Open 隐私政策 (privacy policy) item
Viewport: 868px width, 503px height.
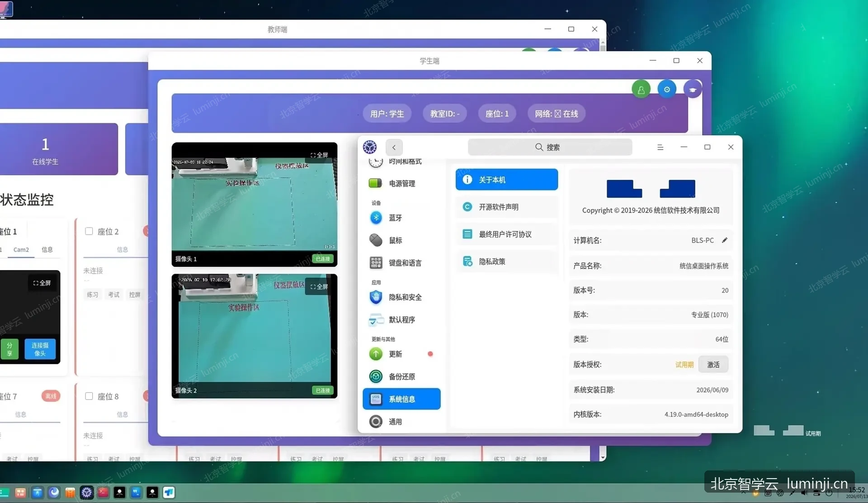[x=507, y=261]
